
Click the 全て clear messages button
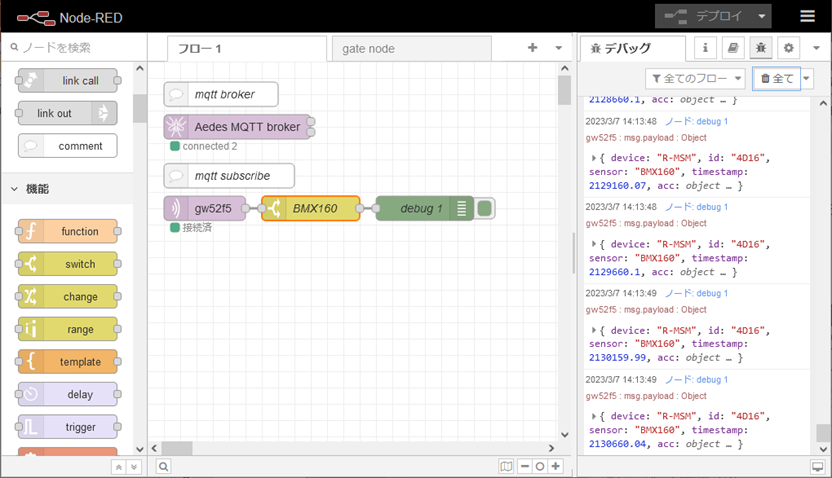click(776, 78)
